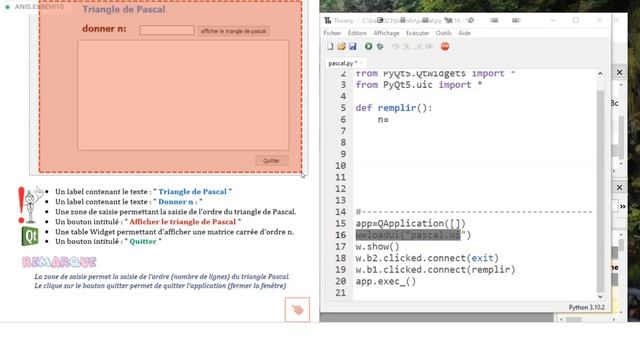Click highlighted line 'w=loadUi("pascal.ui")'
Viewport: 640px width, 360px height.
tap(413, 235)
